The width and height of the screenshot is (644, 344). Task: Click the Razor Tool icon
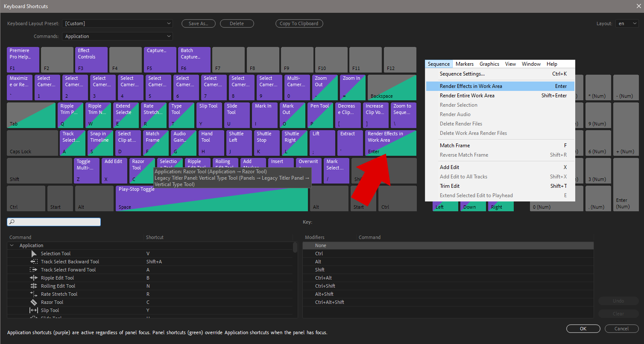[34, 302]
